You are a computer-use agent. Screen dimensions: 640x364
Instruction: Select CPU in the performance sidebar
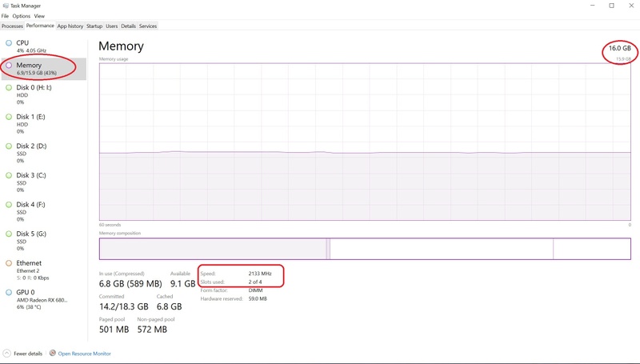click(x=43, y=46)
